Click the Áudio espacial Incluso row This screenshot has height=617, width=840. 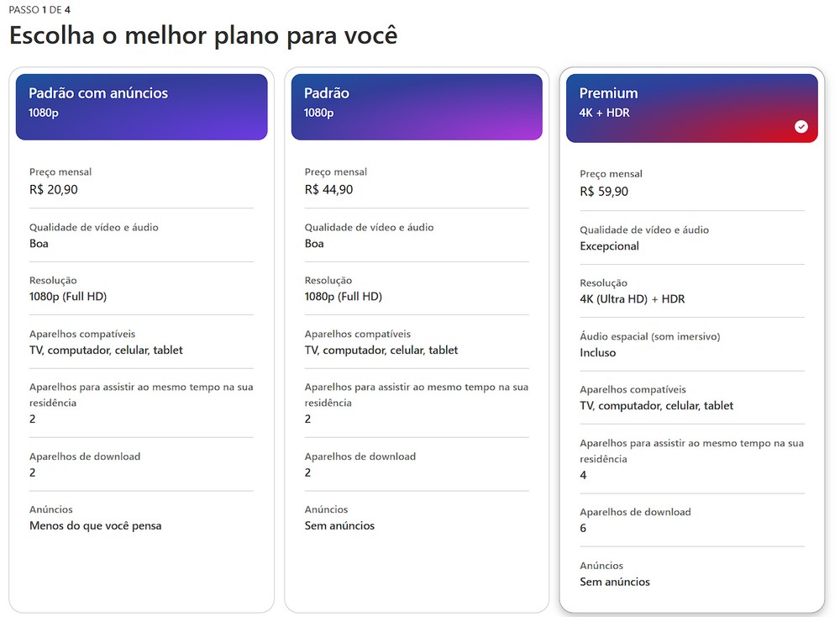click(691, 344)
